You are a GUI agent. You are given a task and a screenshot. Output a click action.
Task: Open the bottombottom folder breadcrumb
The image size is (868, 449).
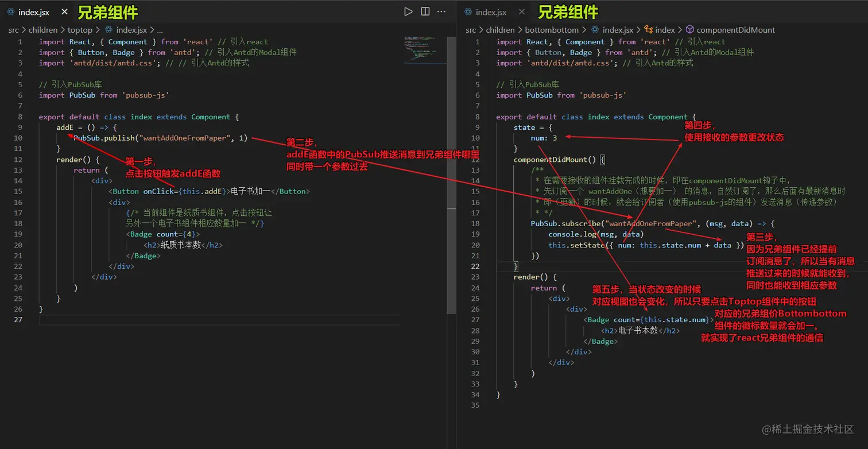552,30
